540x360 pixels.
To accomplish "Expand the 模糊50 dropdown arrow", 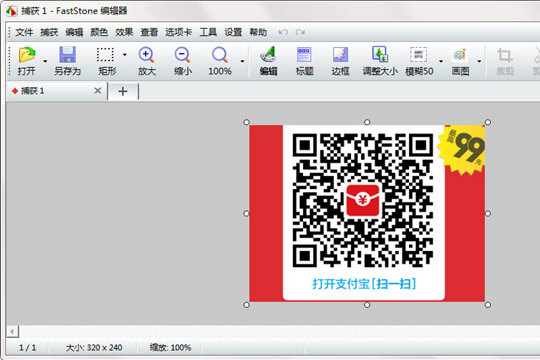I will pos(441,61).
